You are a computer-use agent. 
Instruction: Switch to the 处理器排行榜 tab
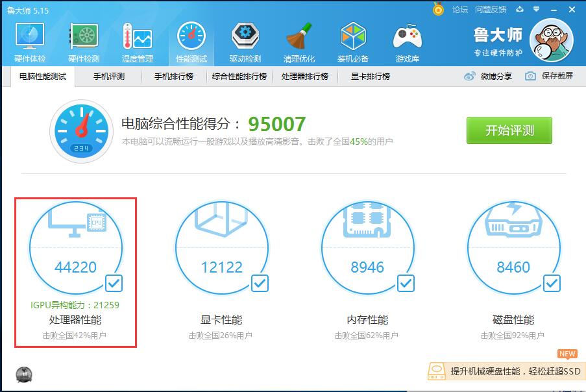point(304,76)
